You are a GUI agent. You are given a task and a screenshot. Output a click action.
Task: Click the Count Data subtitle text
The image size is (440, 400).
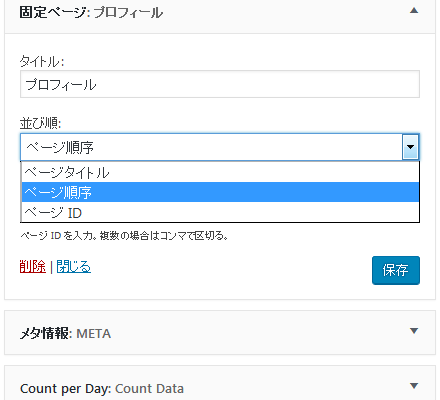149,389
